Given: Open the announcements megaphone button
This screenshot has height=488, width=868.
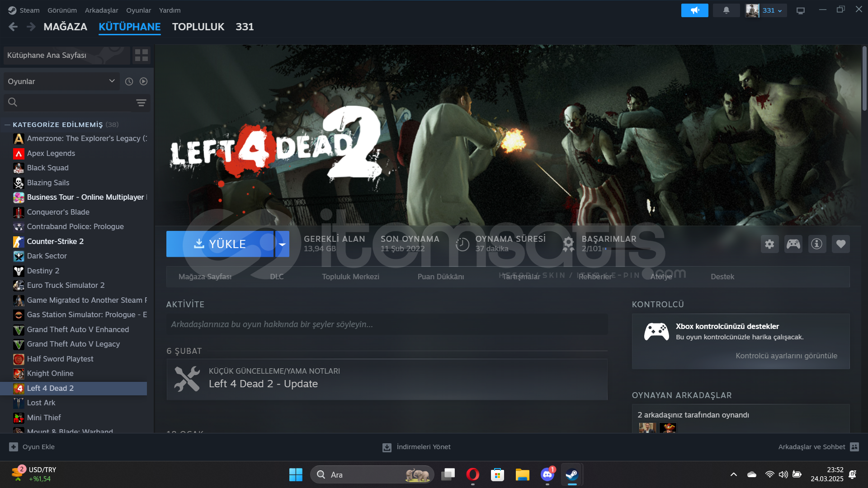Looking at the screenshot, I should point(694,10).
